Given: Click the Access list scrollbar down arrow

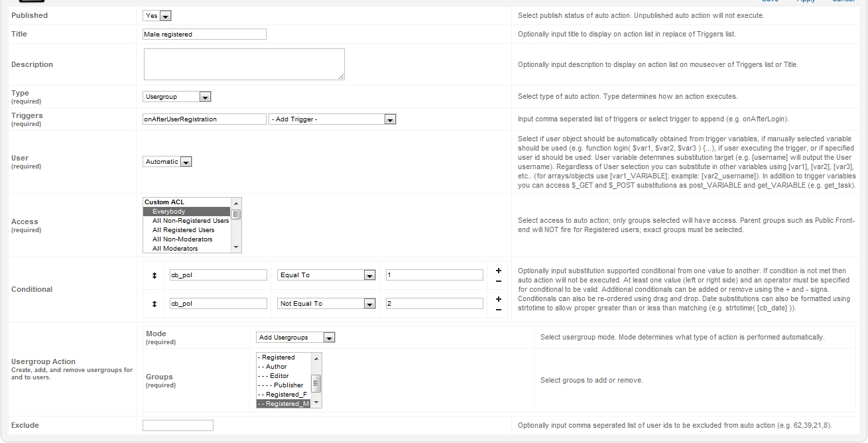Looking at the screenshot, I should pyautogui.click(x=236, y=247).
